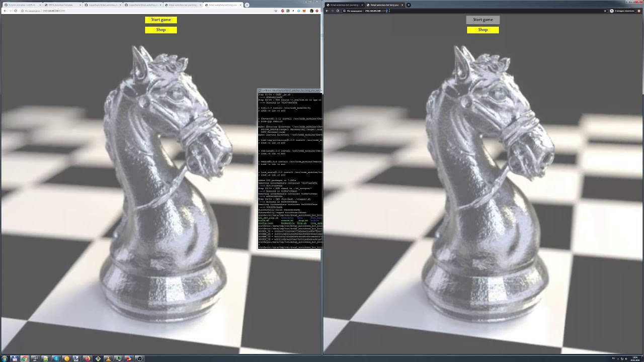This screenshot has height=362, width=644.
Task: Click Start game in the left browser
Action: [161, 20]
